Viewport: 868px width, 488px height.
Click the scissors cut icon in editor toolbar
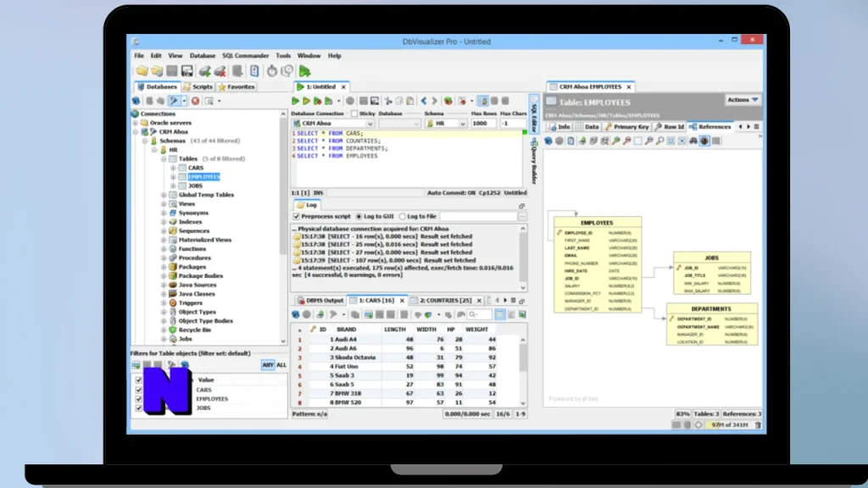tap(388, 102)
